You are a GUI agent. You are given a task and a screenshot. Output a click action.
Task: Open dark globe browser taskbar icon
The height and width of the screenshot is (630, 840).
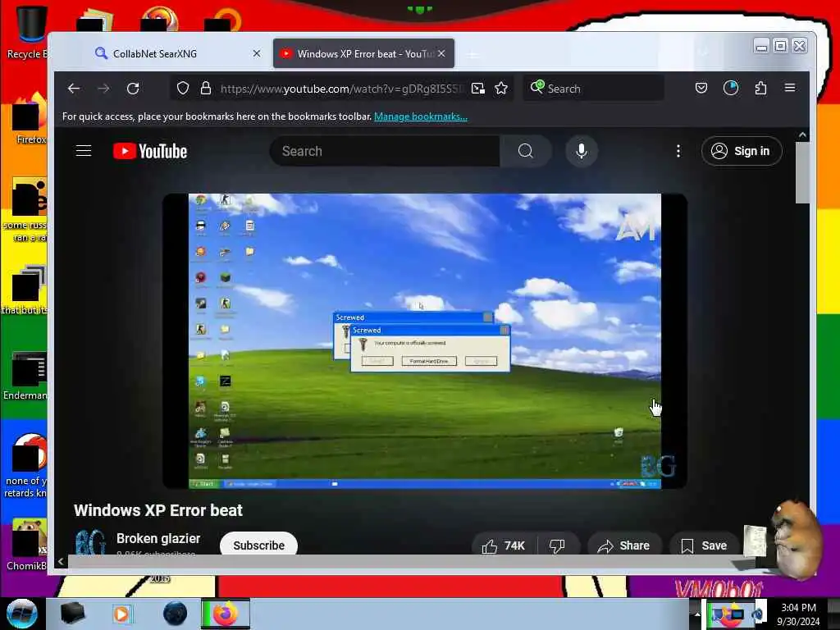pyautogui.click(x=176, y=614)
